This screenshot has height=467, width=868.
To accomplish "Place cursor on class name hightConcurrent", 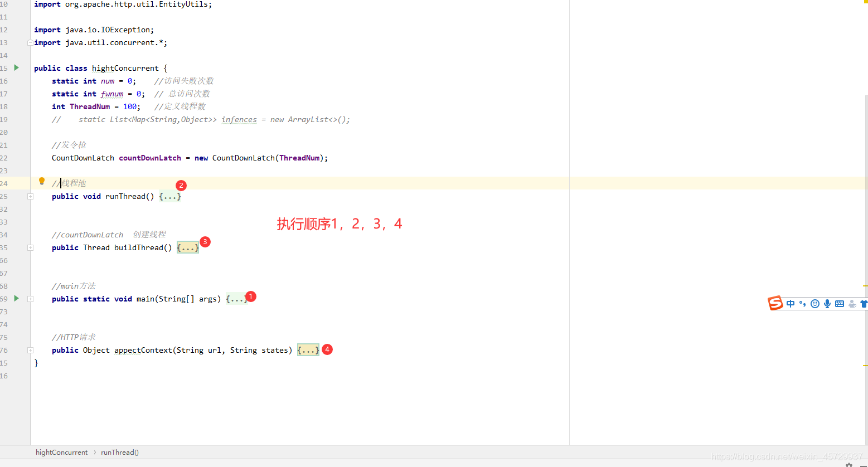I will 125,68.
